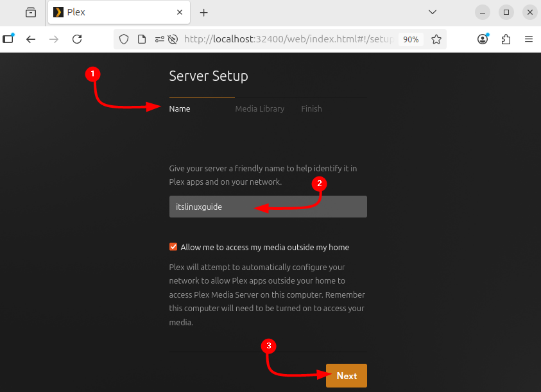Toggle the browser sidebar icon

click(8, 38)
